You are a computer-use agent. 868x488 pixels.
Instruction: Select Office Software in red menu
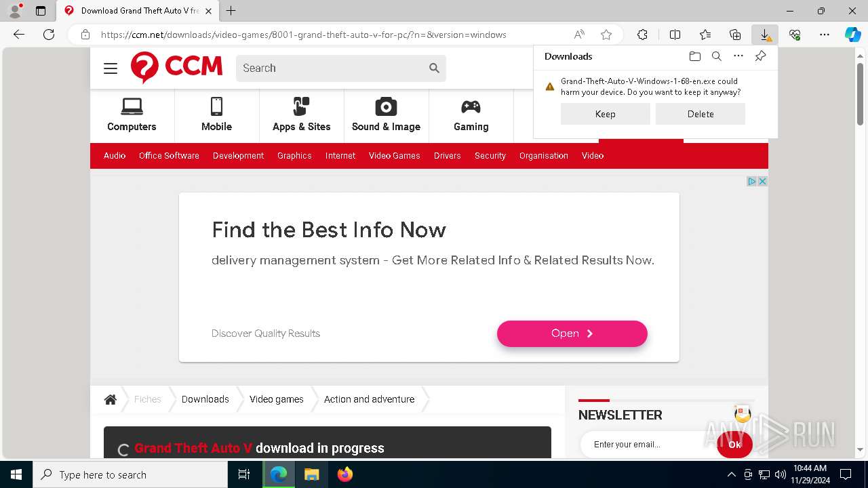pyautogui.click(x=169, y=155)
